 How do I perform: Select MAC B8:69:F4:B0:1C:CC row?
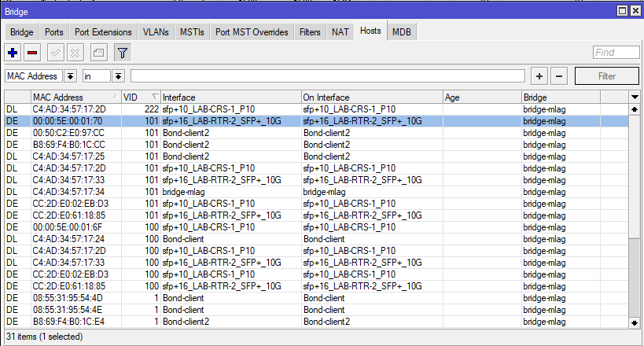(316, 145)
